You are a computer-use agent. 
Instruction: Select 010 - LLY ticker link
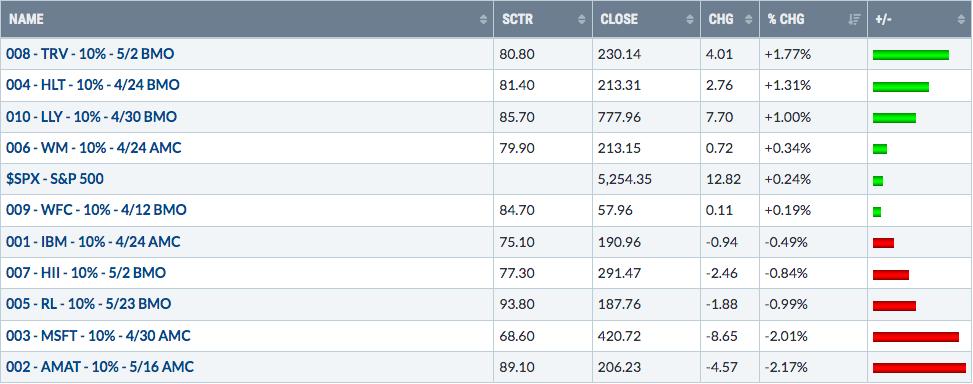91,117
